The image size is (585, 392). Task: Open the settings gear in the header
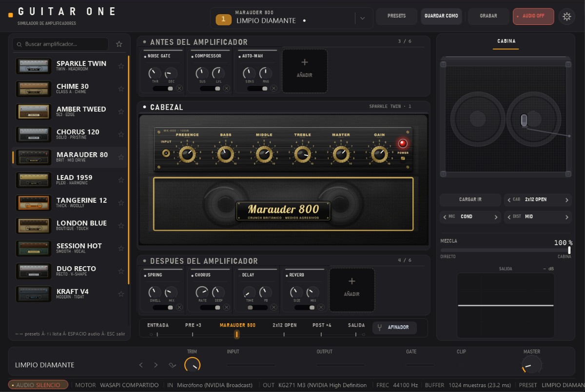click(566, 17)
